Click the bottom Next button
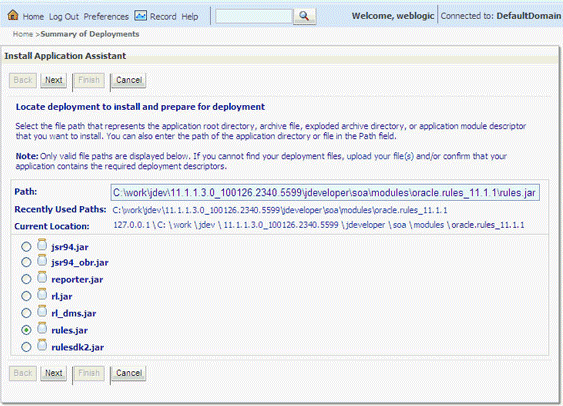The width and height of the screenshot is (563, 406). tap(53, 373)
